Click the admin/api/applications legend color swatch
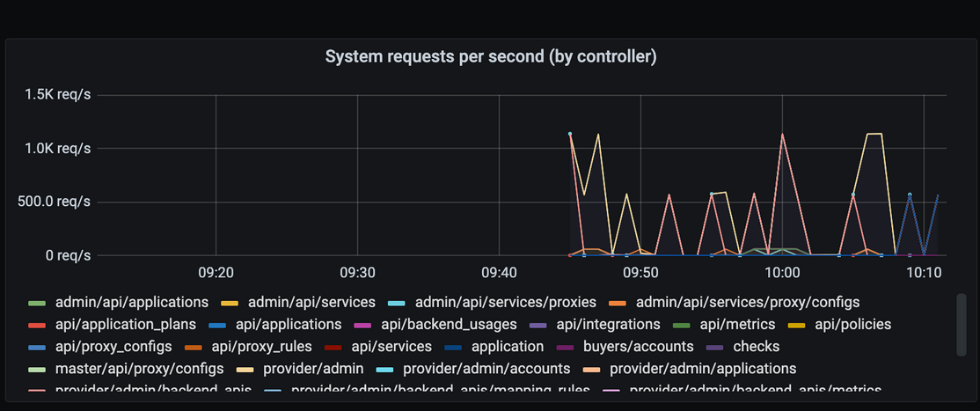The image size is (980, 411). point(37,303)
